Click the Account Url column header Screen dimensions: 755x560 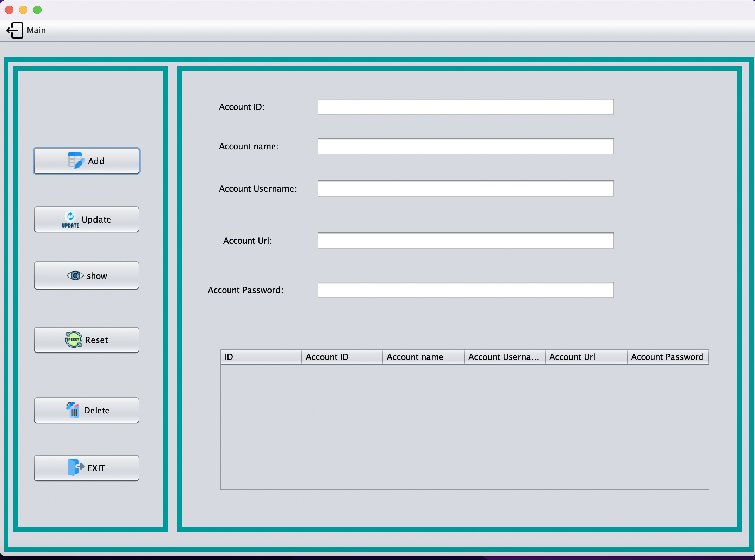coord(586,357)
